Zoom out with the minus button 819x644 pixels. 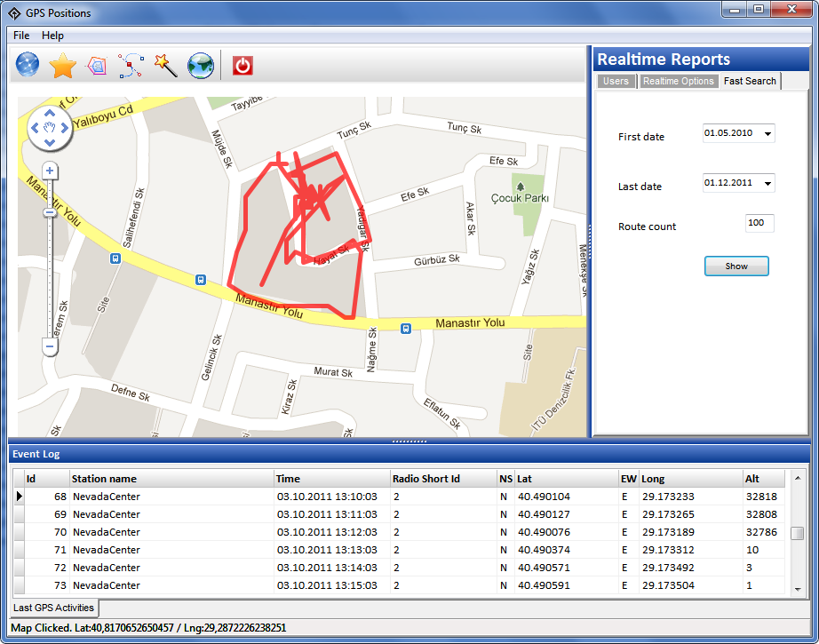tap(50, 346)
